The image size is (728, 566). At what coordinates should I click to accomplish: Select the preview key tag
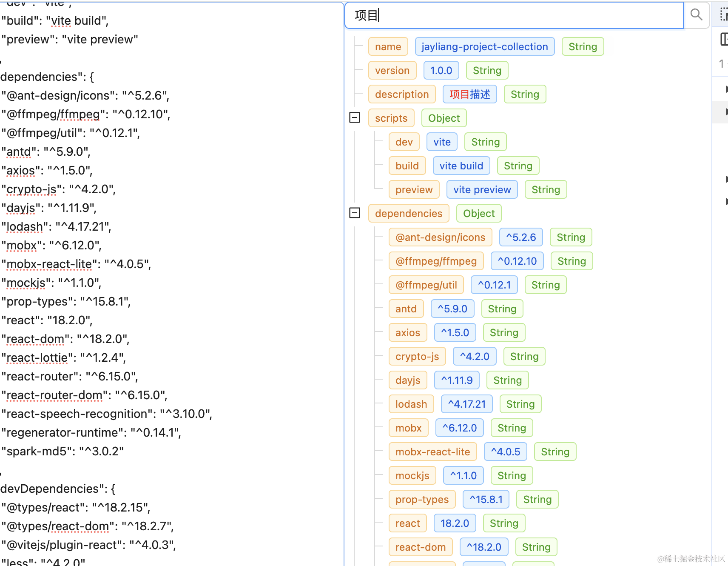(x=414, y=190)
